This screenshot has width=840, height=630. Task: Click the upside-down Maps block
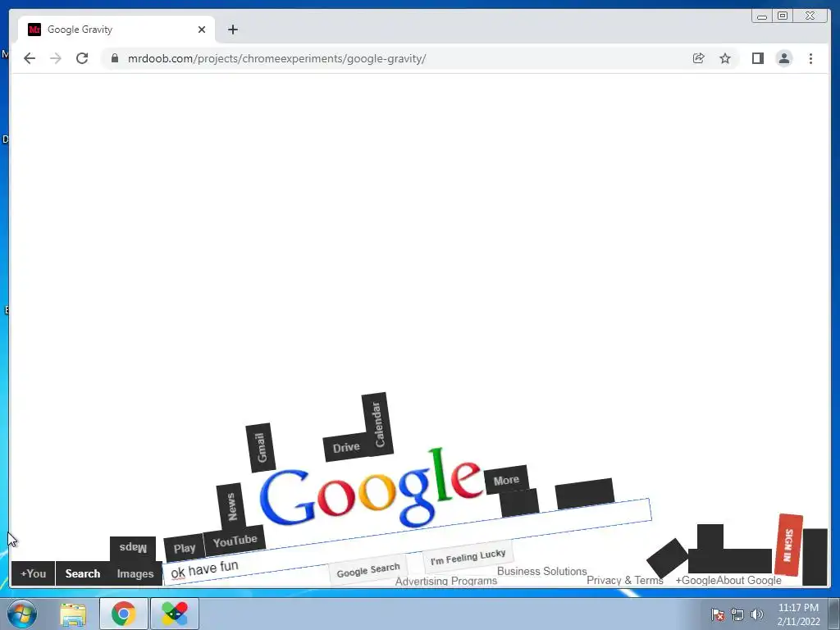(x=133, y=548)
